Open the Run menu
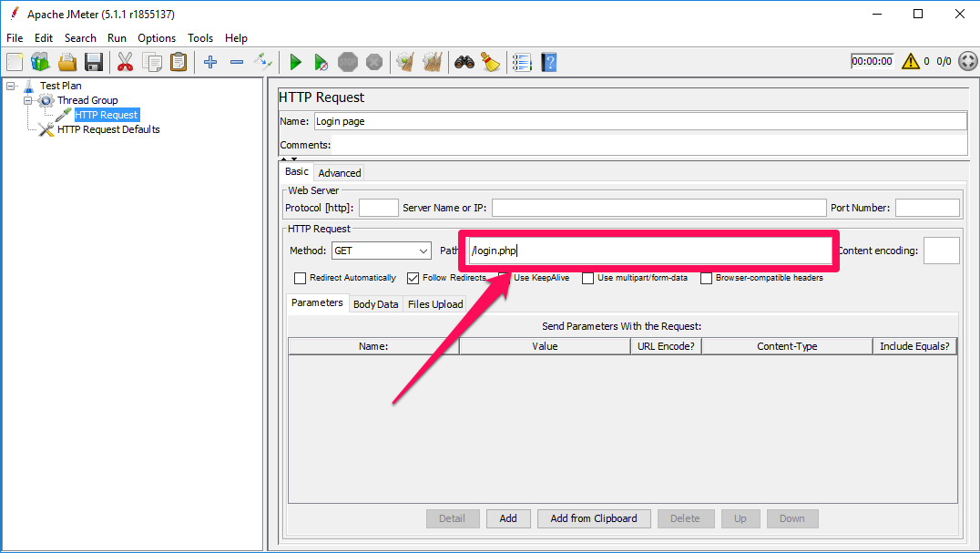Image resolution: width=980 pixels, height=553 pixels. tap(117, 38)
